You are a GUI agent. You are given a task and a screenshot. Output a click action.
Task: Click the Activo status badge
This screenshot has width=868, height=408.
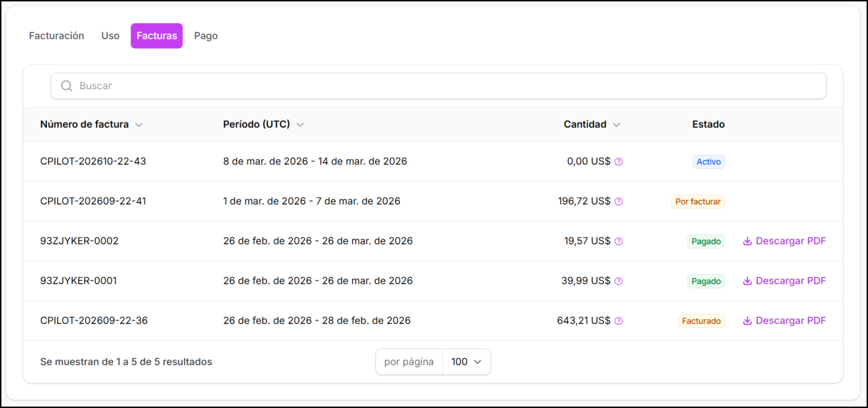click(x=708, y=162)
